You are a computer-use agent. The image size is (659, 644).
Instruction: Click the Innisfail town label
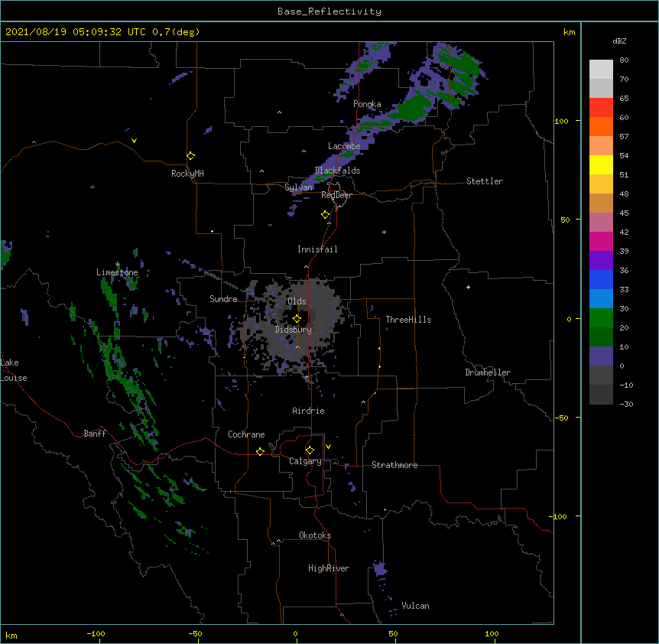317,249
